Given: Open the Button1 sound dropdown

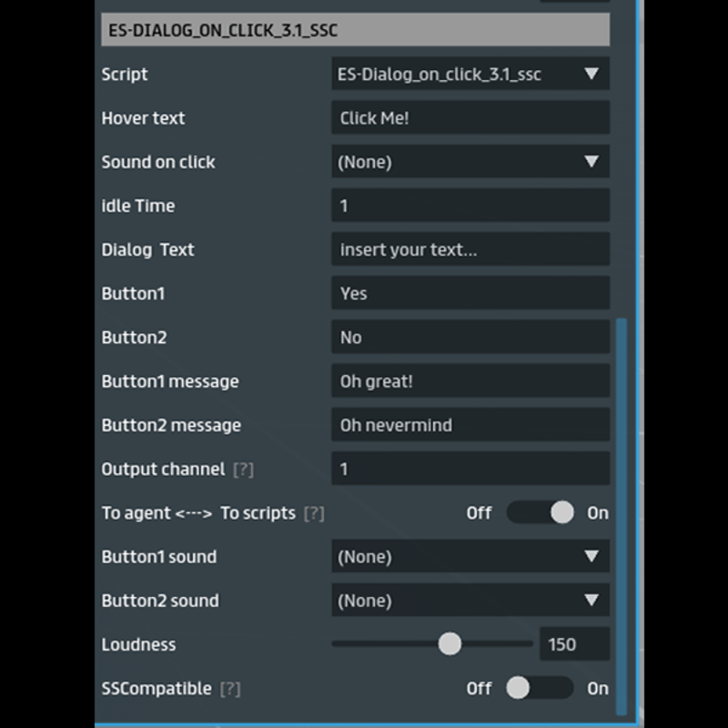Looking at the screenshot, I should [470, 557].
